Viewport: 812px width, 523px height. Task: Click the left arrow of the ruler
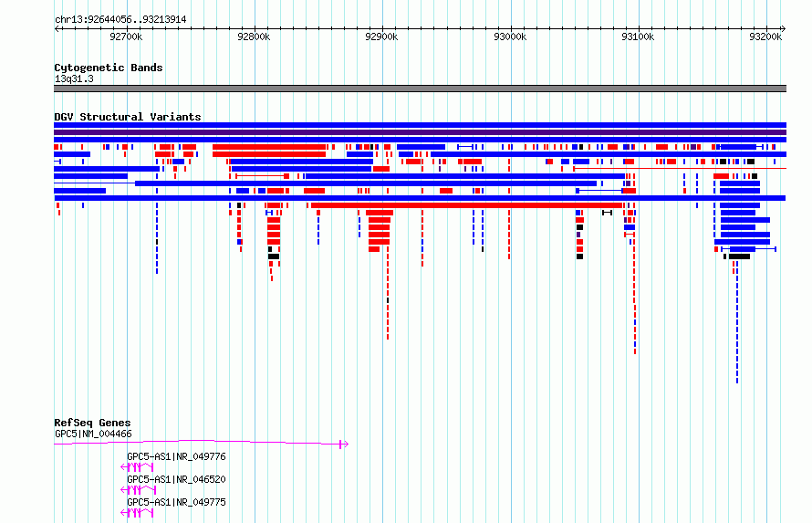pos(57,28)
